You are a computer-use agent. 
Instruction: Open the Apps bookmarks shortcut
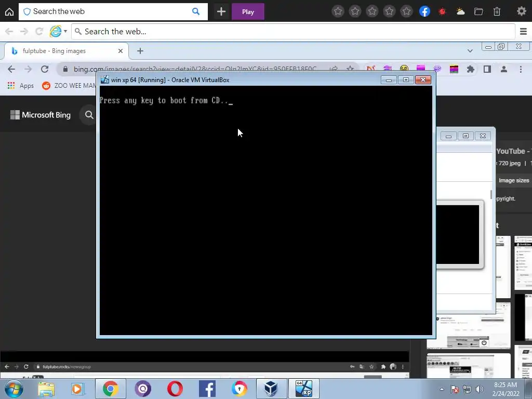coord(21,86)
